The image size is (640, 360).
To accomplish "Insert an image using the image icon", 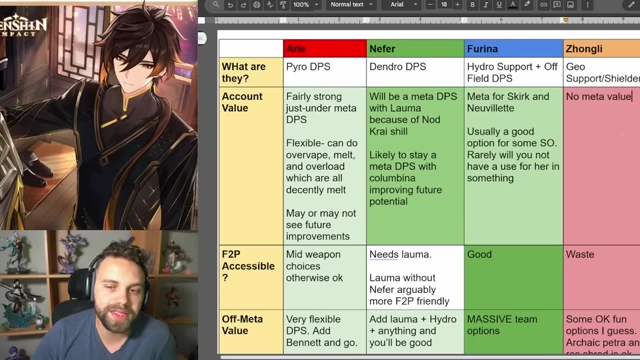I will point(571,5).
